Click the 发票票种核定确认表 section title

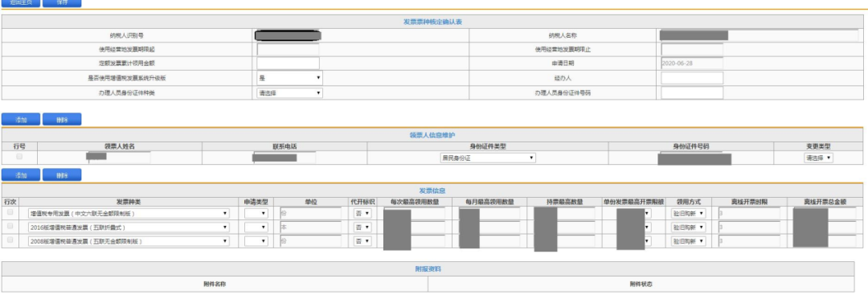pyautogui.click(x=432, y=22)
